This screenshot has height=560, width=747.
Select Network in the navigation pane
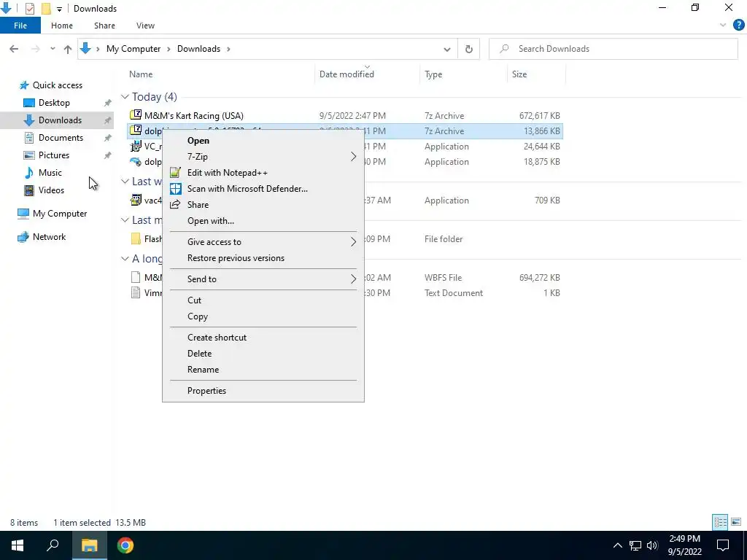[49, 237]
